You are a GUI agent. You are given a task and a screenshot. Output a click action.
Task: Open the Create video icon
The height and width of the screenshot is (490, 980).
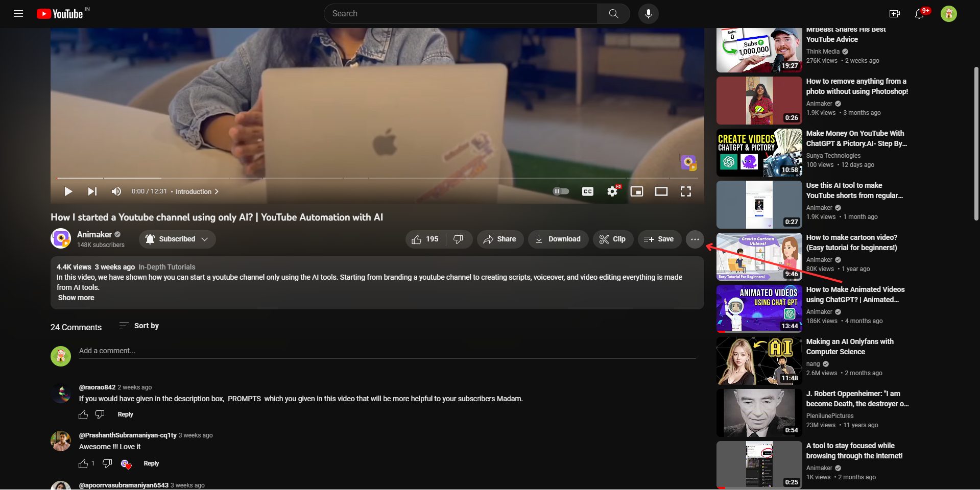[x=894, y=14]
